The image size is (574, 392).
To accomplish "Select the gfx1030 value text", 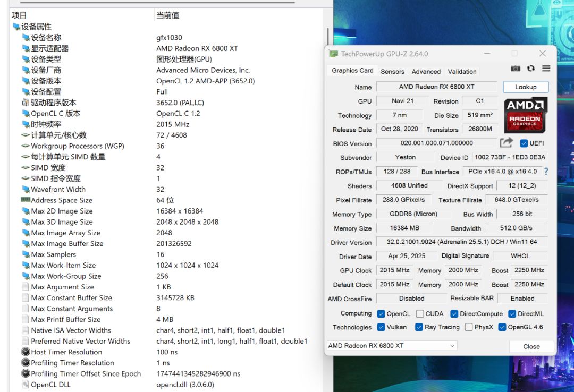I will click(169, 37).
